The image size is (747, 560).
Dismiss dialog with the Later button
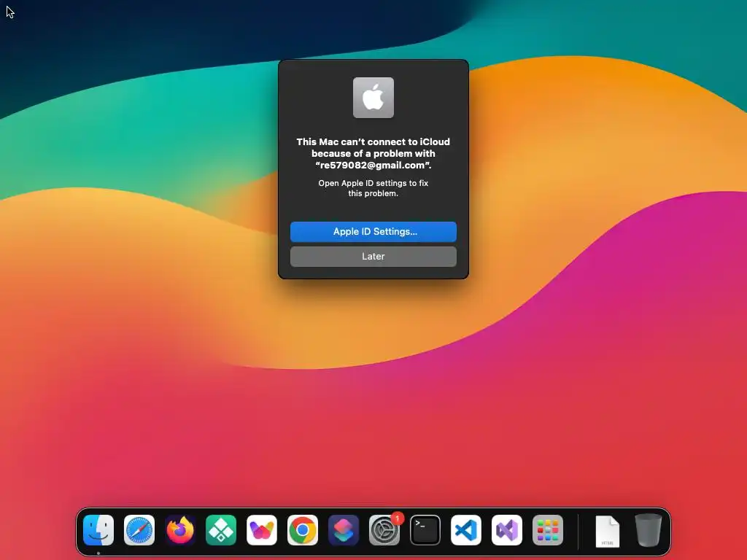[x=373, y=256]
